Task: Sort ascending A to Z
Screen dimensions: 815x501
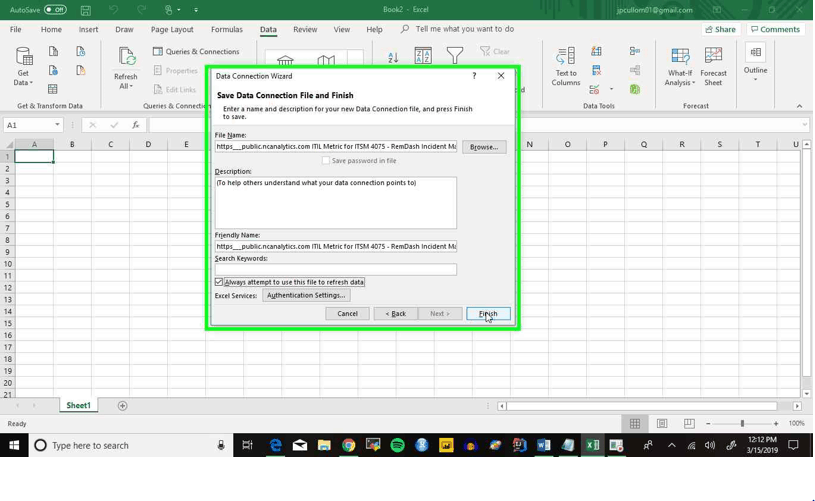Action: pyautogui.click(x=393, y=57)
